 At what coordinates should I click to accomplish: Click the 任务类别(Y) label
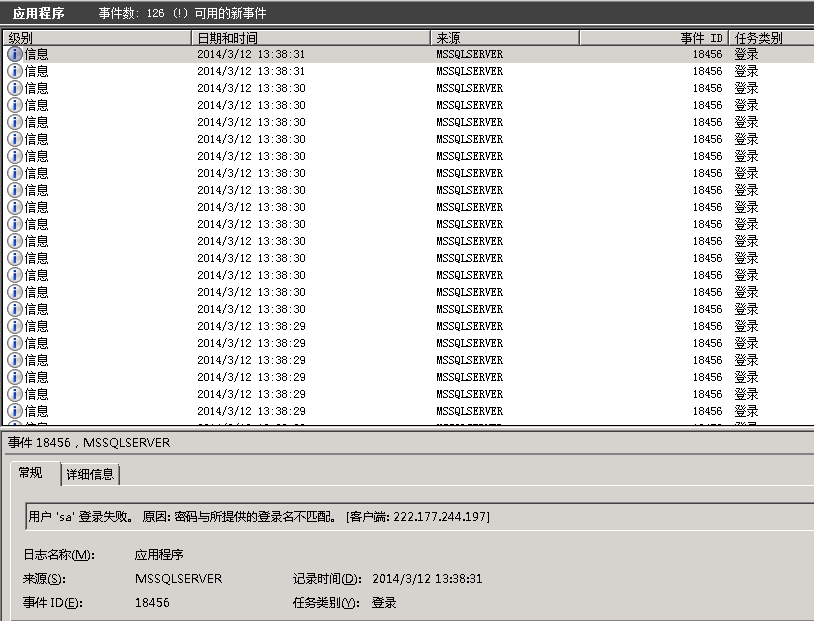pyautogui.click(x=326, y=602)
